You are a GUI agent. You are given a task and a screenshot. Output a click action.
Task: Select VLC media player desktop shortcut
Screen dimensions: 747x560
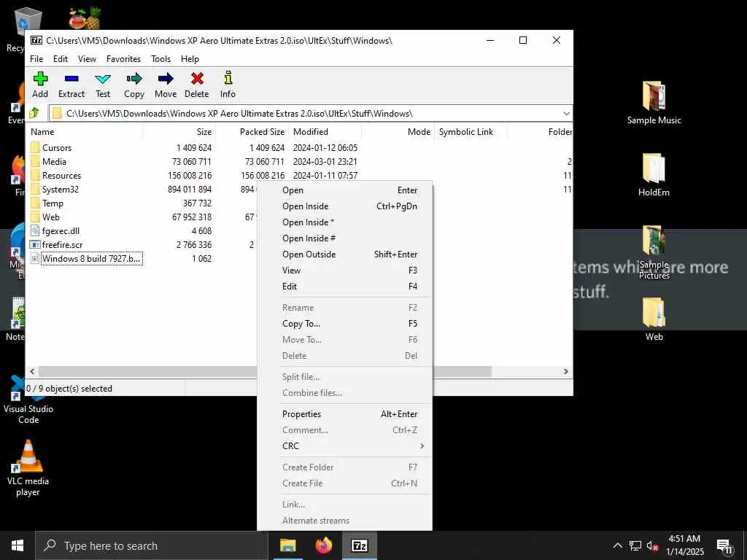(28, 468)
